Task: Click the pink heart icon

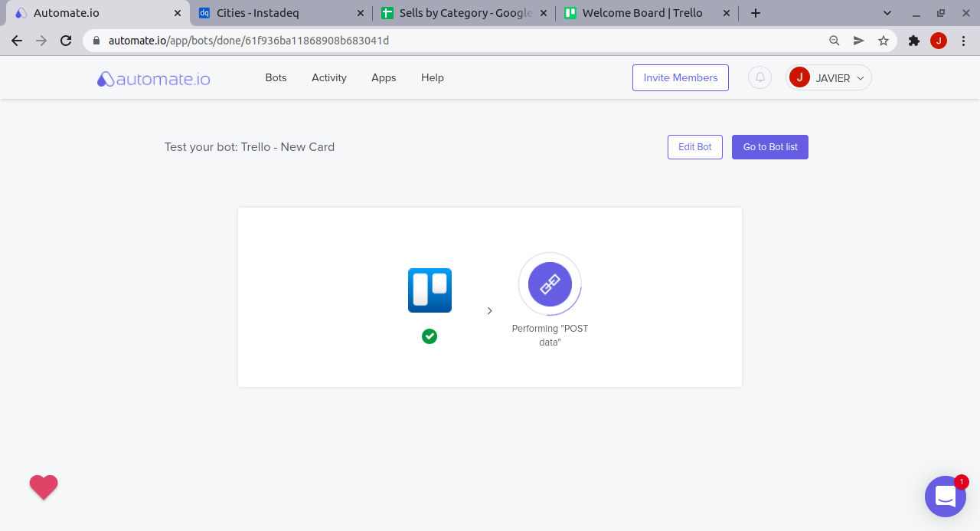Action: [x=44, y=487]
